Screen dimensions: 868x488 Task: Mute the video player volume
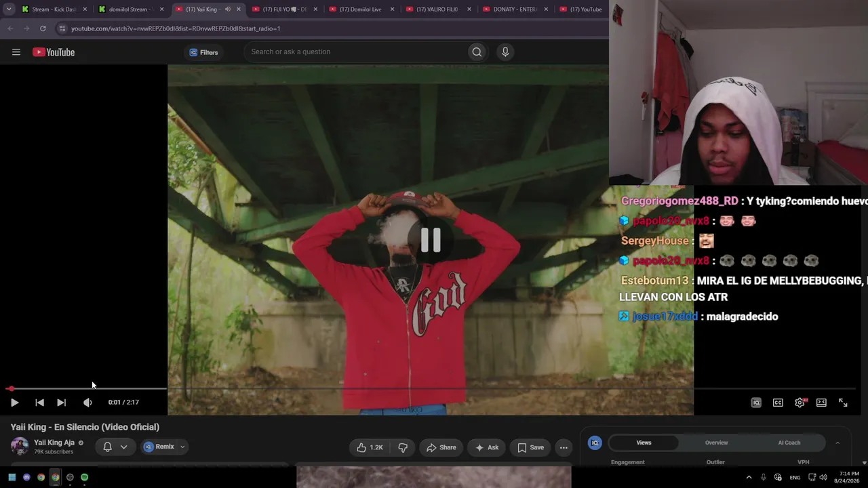(x=87, y=403)
